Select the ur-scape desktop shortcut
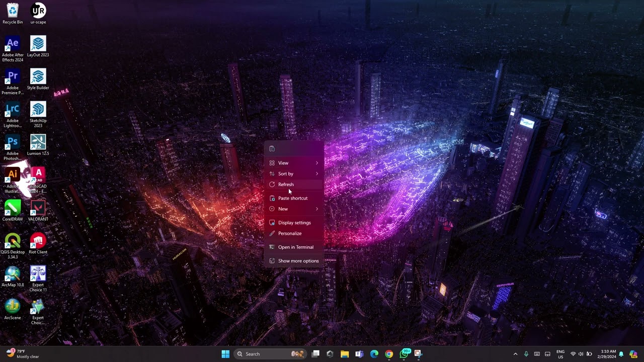Viewport: 644px width, 362px height. click(38, 14)
